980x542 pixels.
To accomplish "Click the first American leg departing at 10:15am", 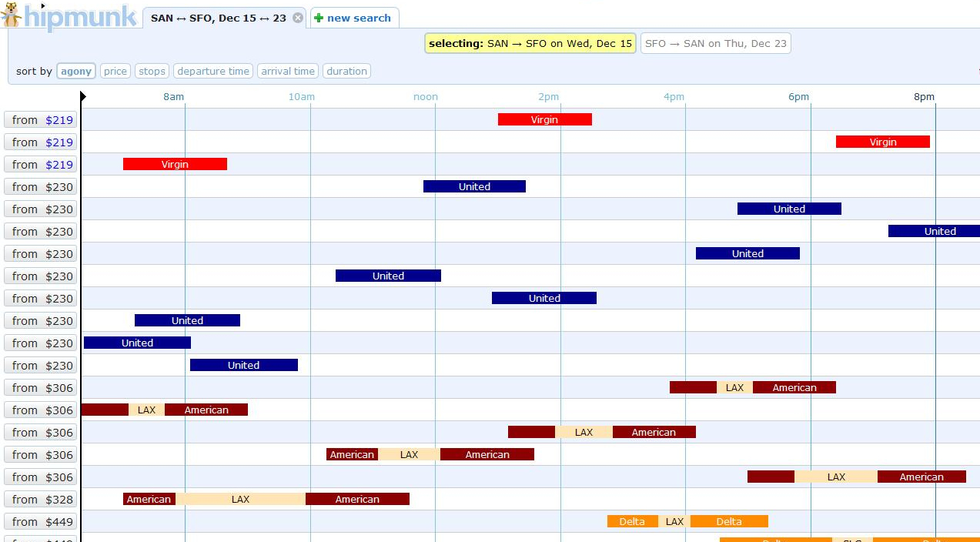I will click(352, 454).
